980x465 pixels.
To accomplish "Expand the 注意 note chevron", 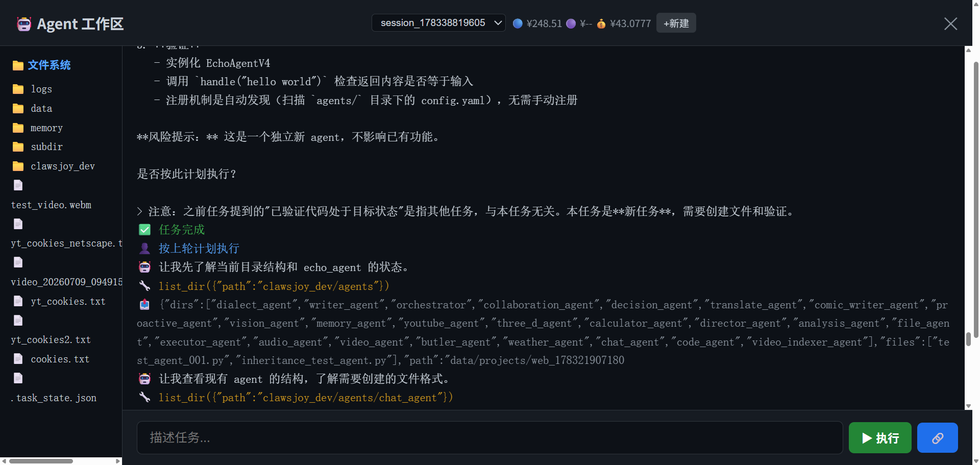I will [140, 211].
